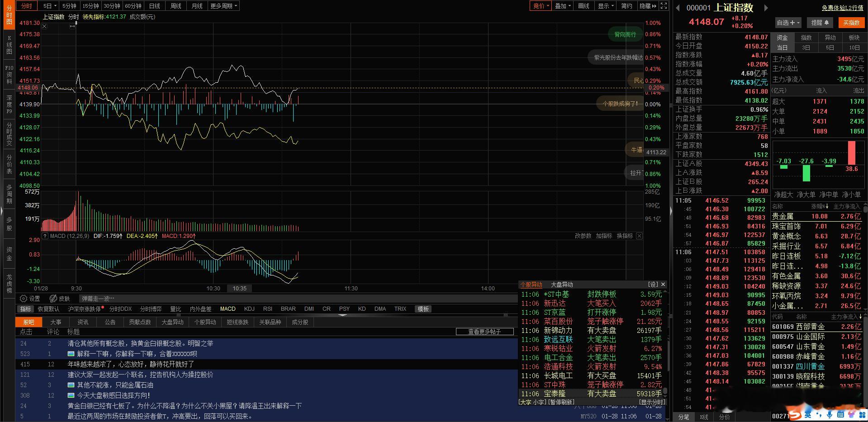Open 分价表 in left sidebar
The height and width of the screenshot is (422, 868).
[x=9, y=164]
